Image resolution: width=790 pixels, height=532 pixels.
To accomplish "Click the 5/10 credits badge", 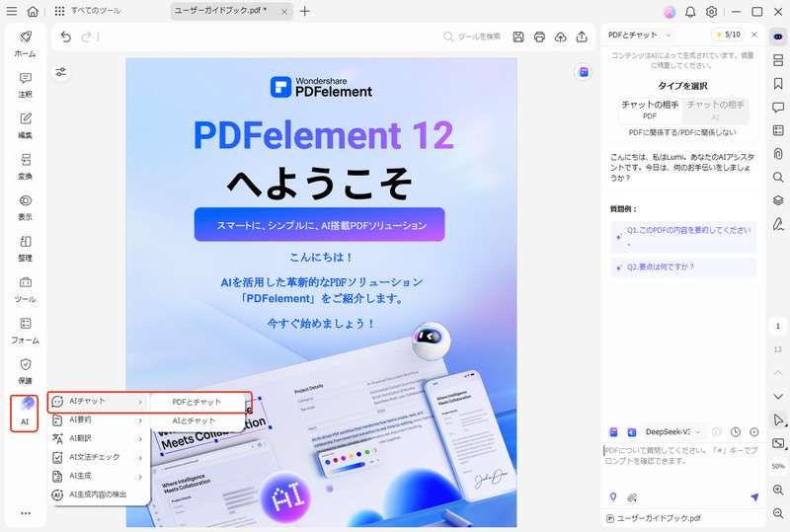I will 728,35.
